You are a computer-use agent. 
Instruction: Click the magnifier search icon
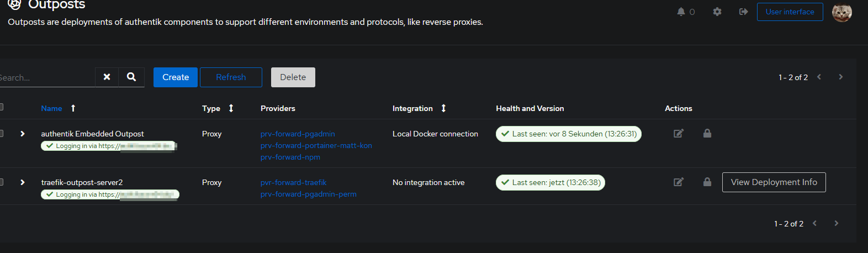131,77
